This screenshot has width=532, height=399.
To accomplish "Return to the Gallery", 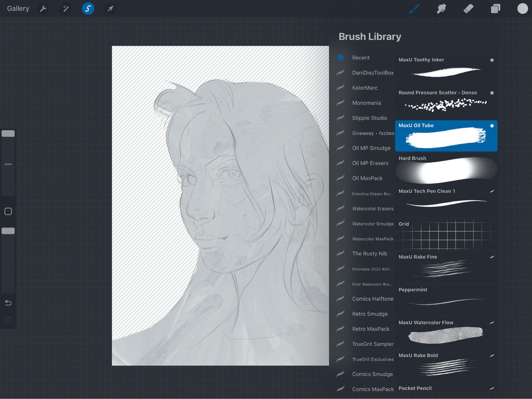I will [17, 8].
